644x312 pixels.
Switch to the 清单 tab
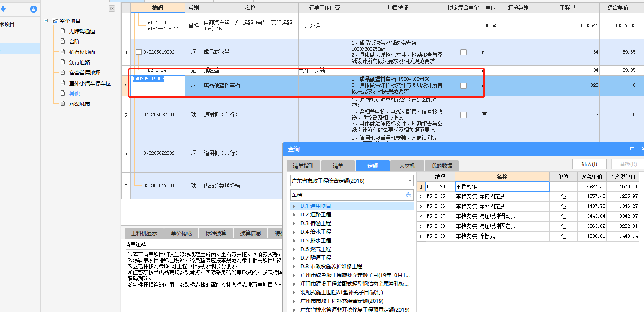click(x=338, y=166)
